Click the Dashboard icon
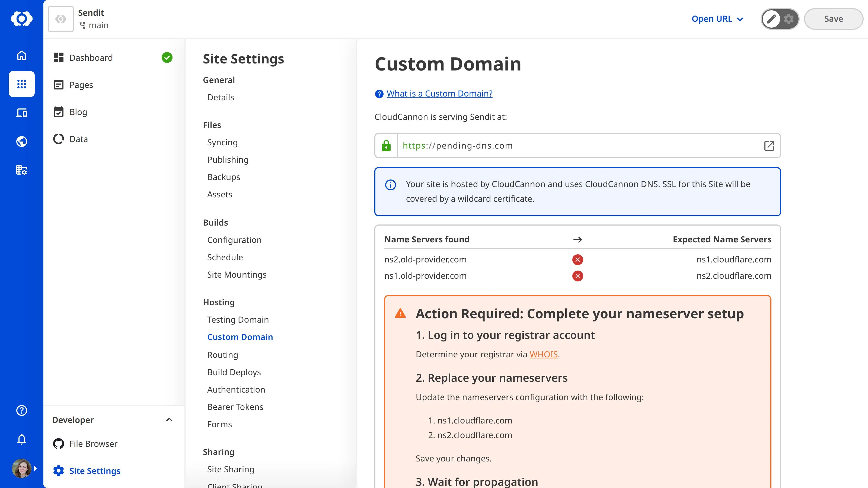This screenshot has width=868, height=488. (59, 57)
